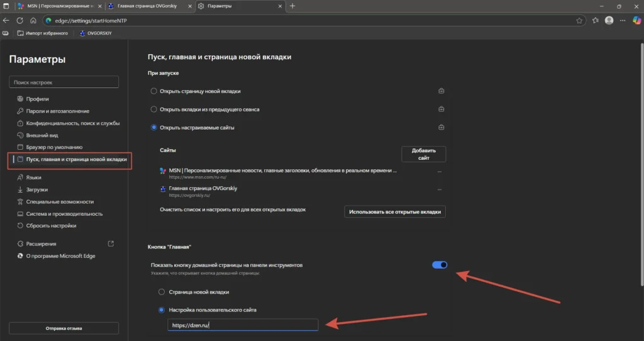Image resolution: width=644 pixels, height=341 pixels.
Task: Focus the Поиск настроек search field
Action: [x=64, y=82]
